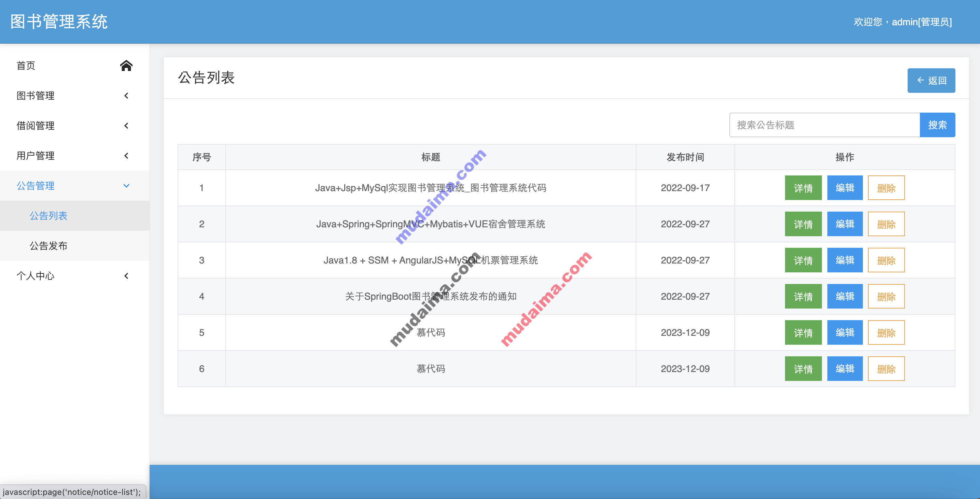Screen dimensions: 980x499
Task: Click the 图书管理系统 header title
Action: click(x=59, y=22)
